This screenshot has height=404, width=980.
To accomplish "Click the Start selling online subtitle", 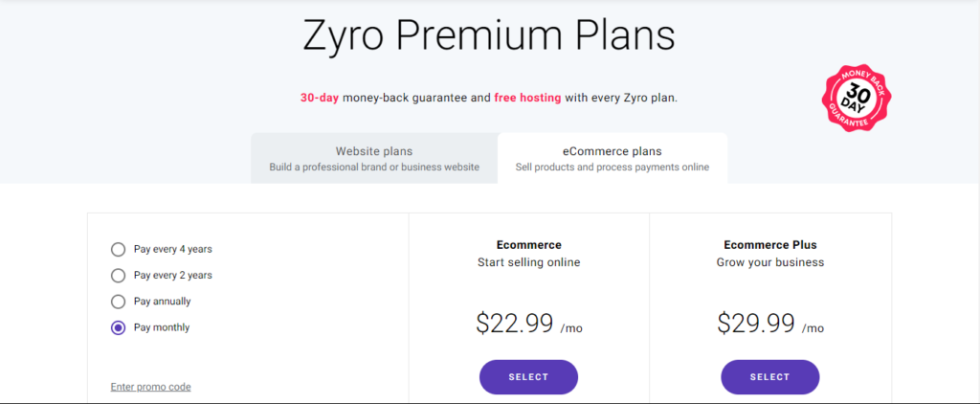I will coord(528,262).
